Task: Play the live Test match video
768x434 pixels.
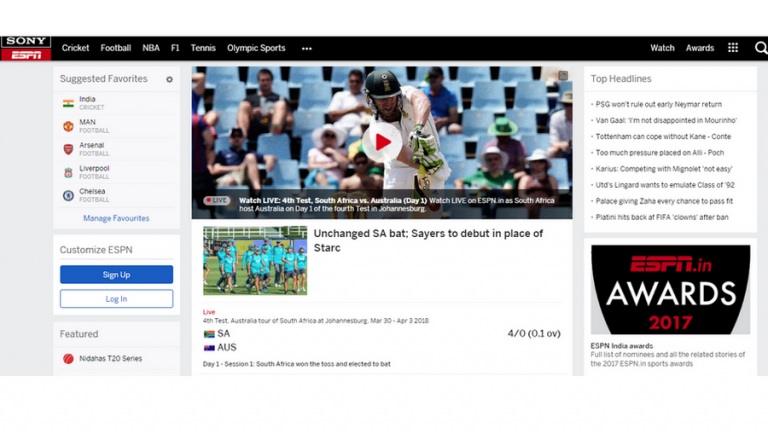Action: coord(382,142)
